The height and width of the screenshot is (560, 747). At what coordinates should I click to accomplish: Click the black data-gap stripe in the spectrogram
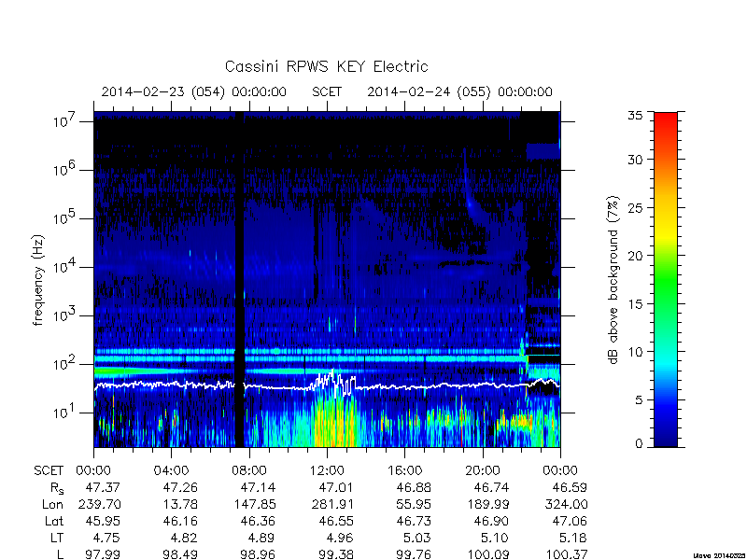tap(240, 279)
